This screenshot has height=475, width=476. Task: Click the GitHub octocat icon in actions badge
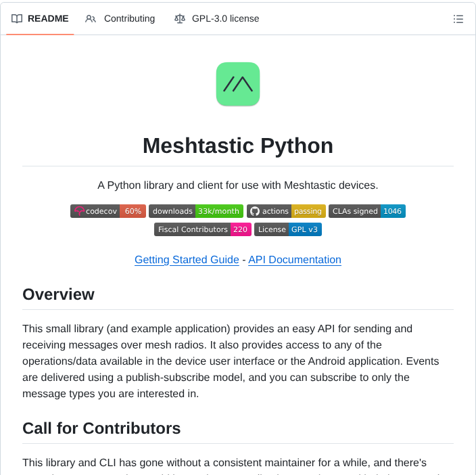pyautogui.click(x=255, y=211)
